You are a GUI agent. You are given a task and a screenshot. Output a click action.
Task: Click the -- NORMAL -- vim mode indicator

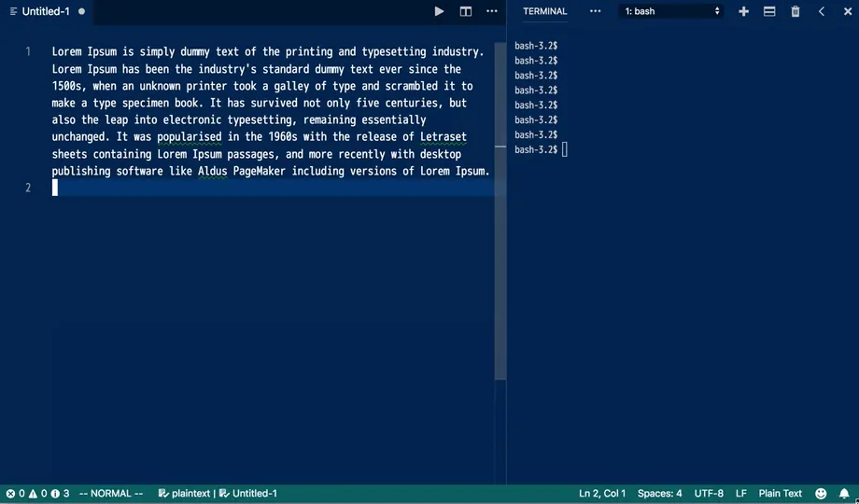(111, 493)
